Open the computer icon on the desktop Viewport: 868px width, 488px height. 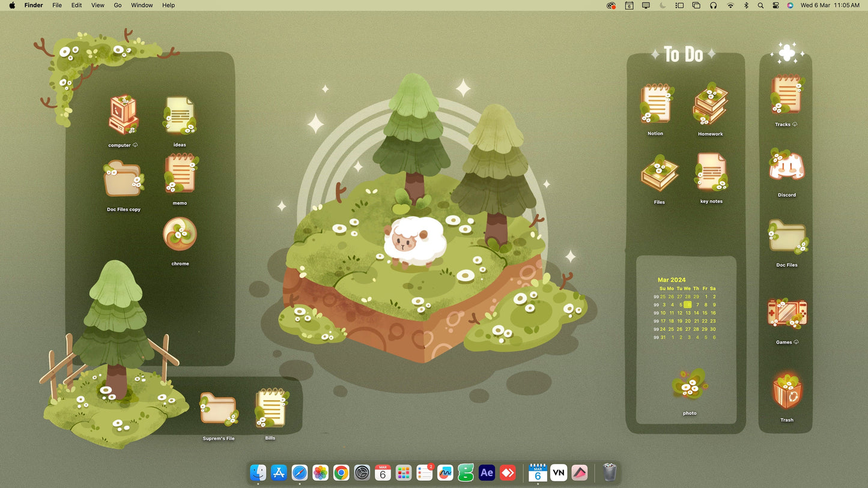(123, 115)
